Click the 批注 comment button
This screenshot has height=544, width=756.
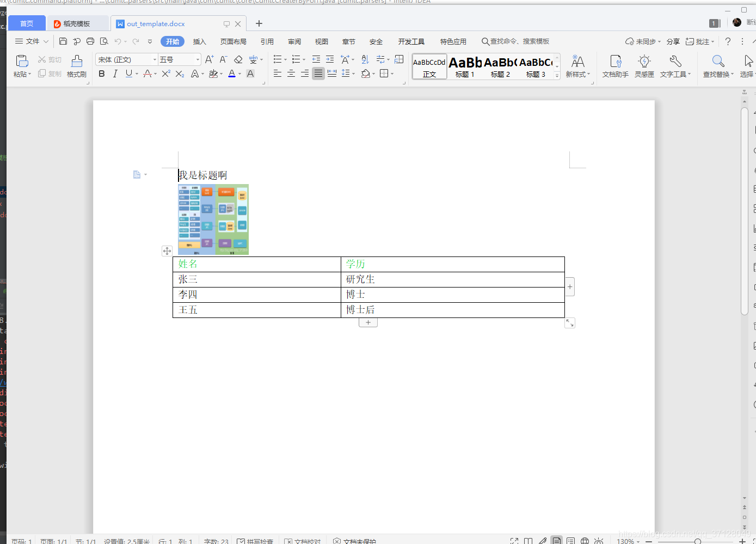(700, 41)
